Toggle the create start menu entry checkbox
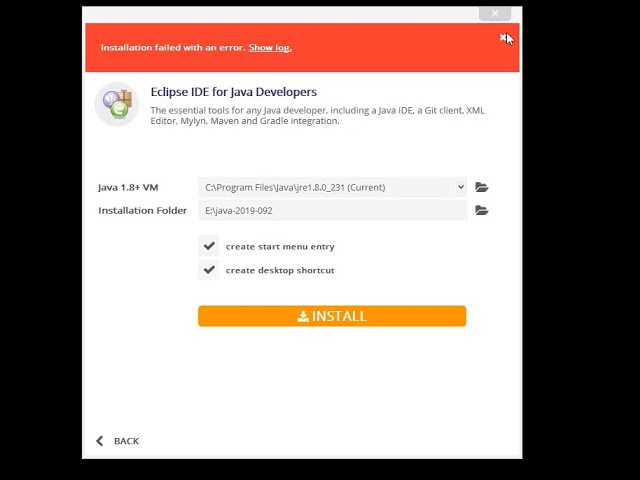This screenshot has width=640, height=480. click(x=209, y=246)
